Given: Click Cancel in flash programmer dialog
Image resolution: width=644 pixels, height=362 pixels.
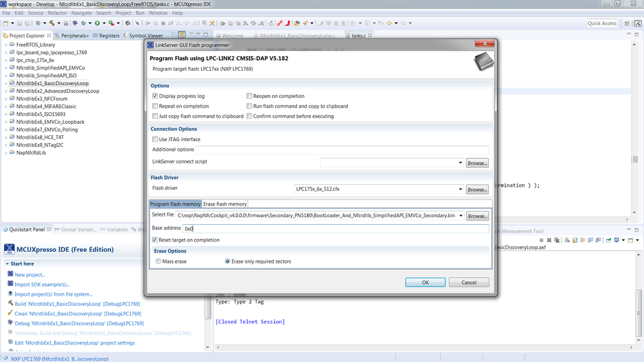Looking at the screenshot, I should [469, 282].
